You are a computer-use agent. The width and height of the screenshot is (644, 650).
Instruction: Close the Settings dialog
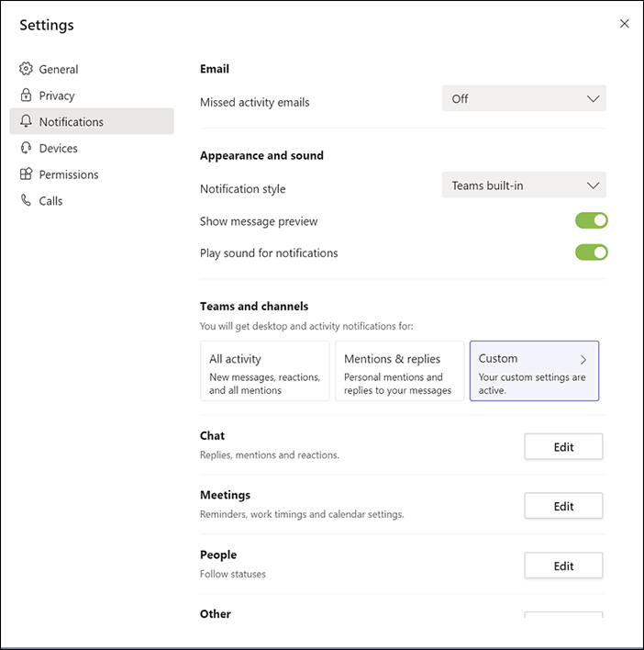tap(624, 24)
